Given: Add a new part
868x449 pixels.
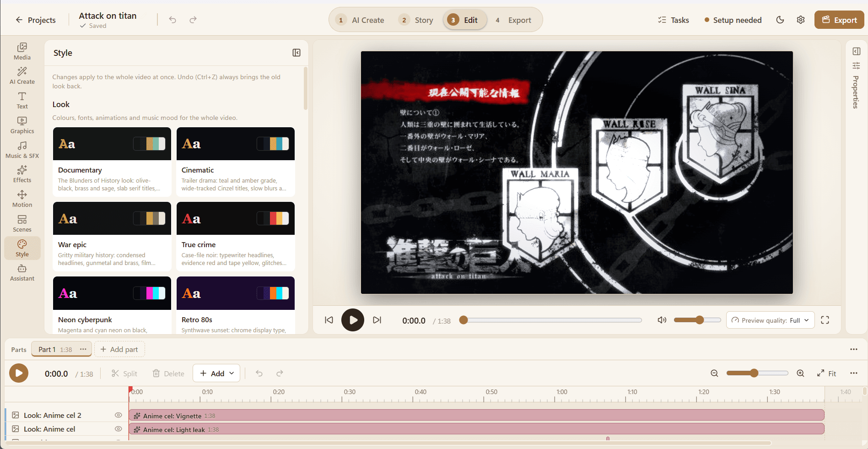Looking at the screenshot, I should (x=119, y=349).
